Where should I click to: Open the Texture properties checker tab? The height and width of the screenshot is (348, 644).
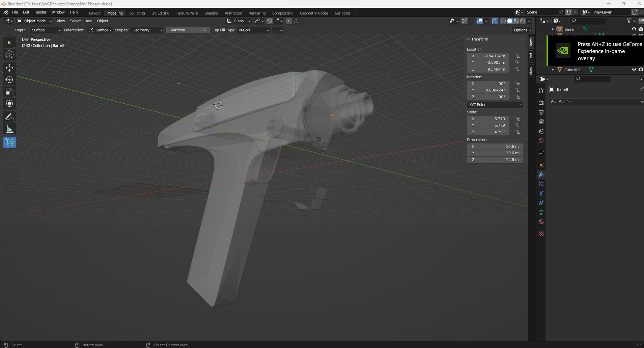tap(541, 234)
